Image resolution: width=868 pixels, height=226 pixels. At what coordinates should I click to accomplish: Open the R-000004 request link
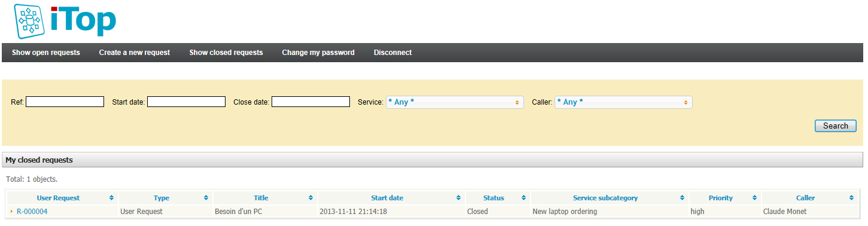coord(32,212)
